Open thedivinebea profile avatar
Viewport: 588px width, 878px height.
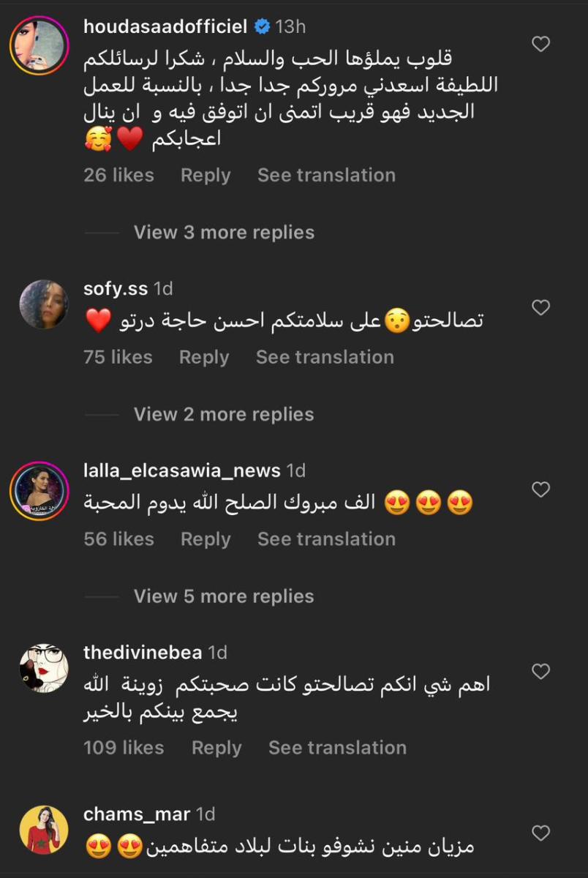[44, 668]
